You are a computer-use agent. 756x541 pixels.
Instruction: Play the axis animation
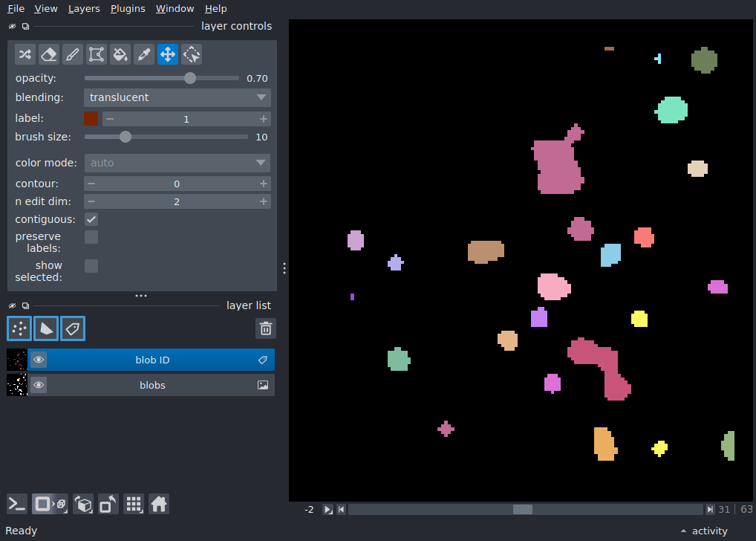[328, 510]
